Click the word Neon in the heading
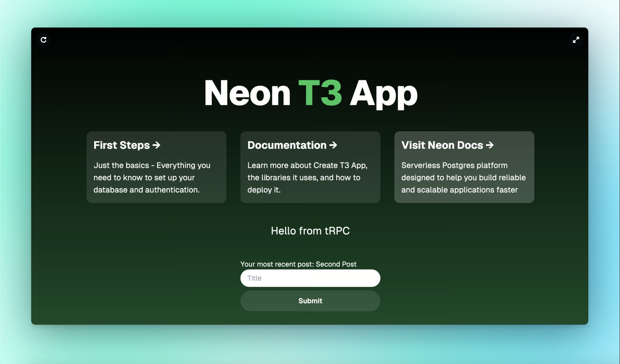620x364 pixels. tap(247, 94)
